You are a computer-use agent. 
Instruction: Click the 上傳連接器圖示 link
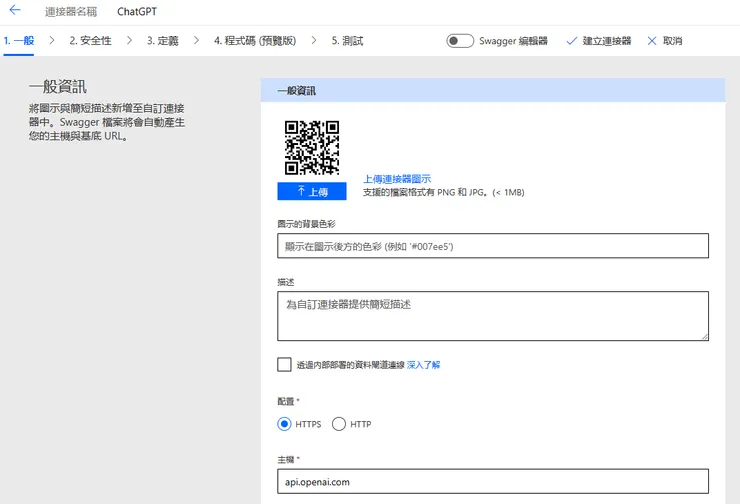[397, 179]
